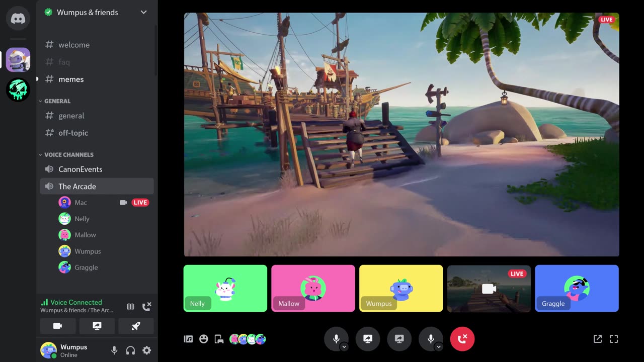Click the Voice Connected status text
The image size is (644, 362).
click(x=76, y=302)
